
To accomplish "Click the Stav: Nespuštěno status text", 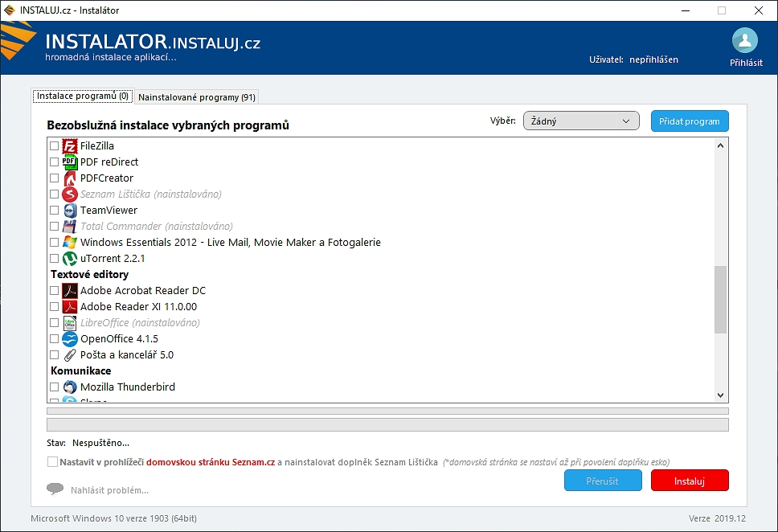I will (x=88, y=443).
